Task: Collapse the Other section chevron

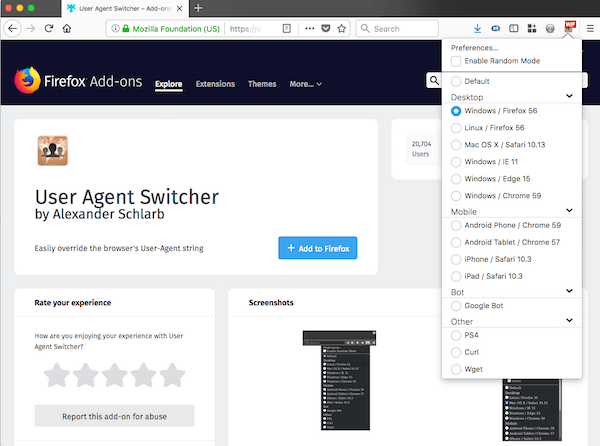Action: click(x=569, y=321)
